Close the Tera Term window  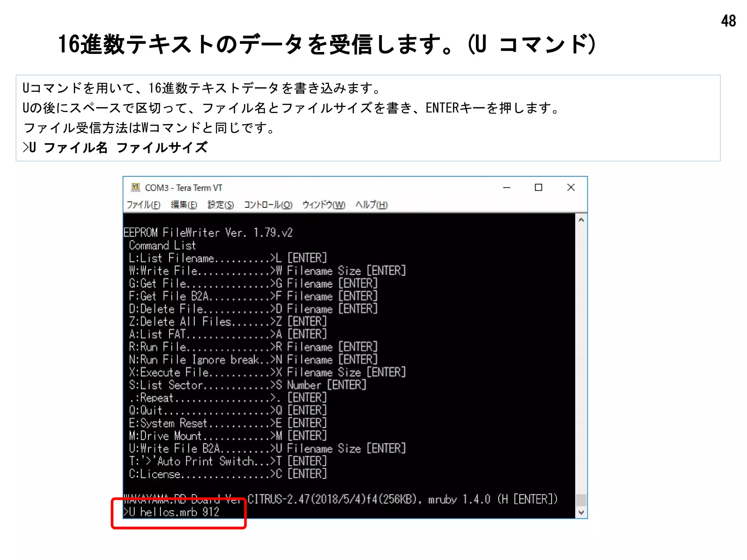[571, 188]
